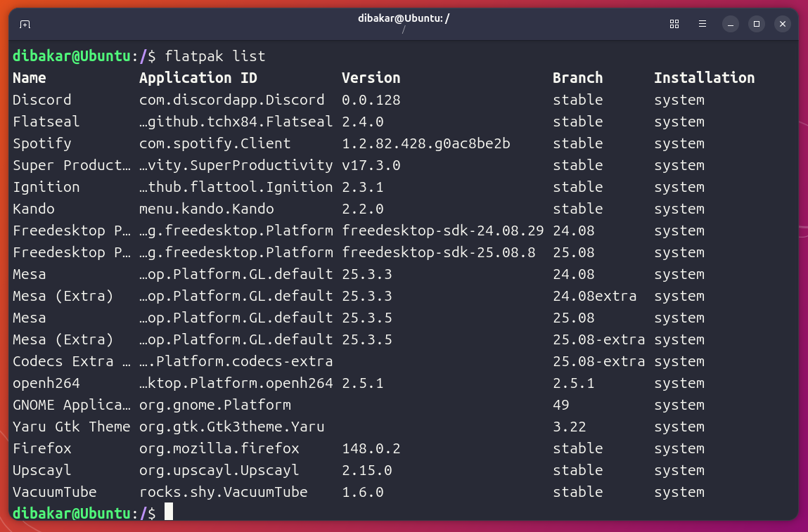Click org.gtk.Gtk3theme.Yaru application ID

pyautogui.click(x=232, y=427)
